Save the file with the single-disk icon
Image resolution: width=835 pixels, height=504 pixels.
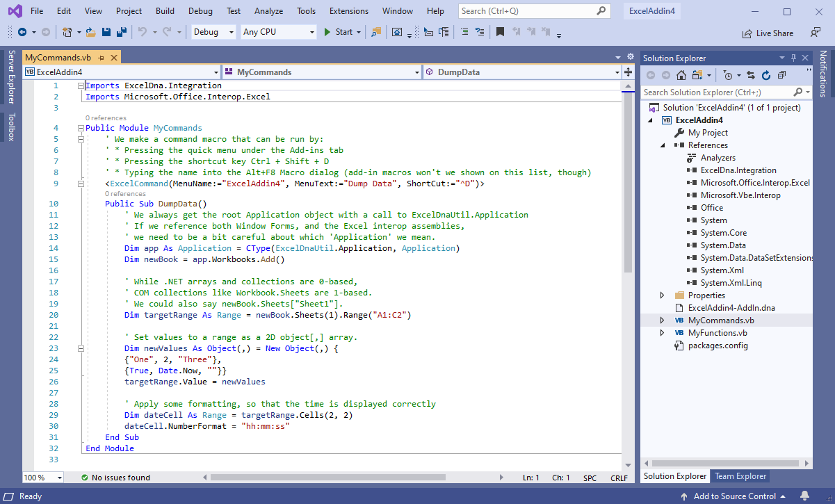[106, 32]
